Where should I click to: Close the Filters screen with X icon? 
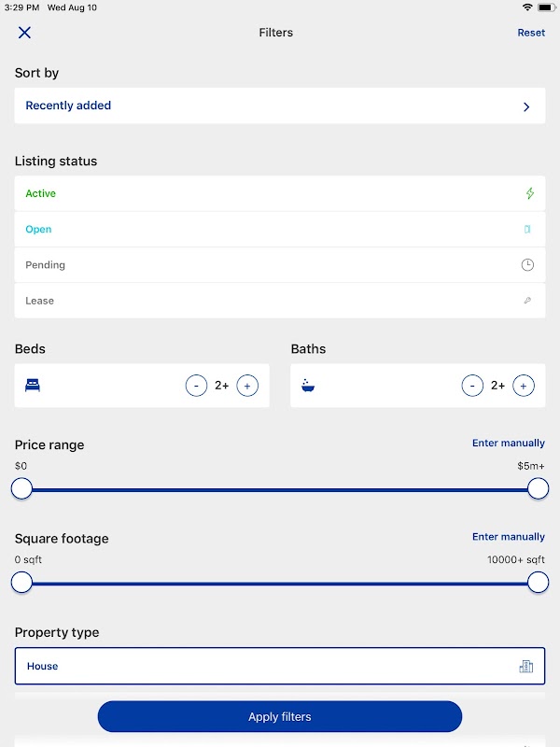[x=24, y=33]
